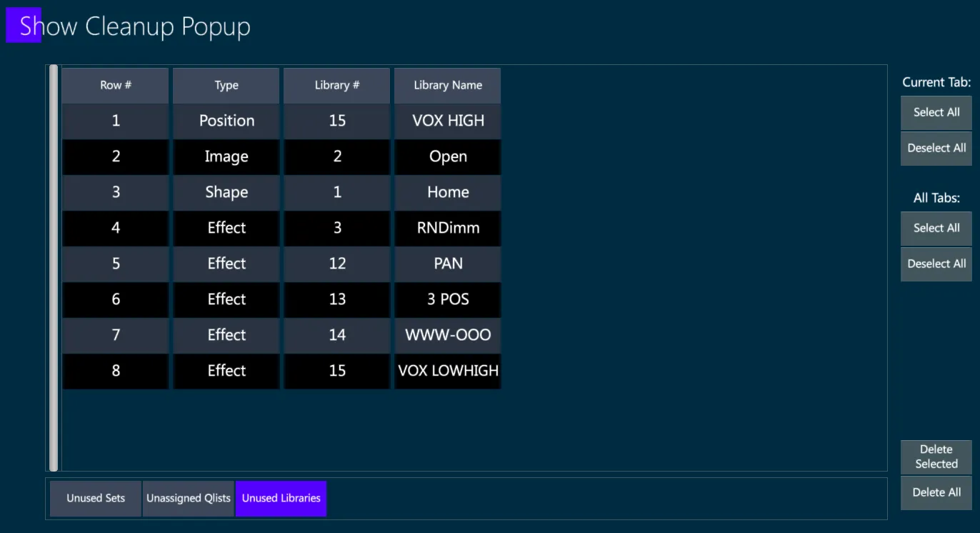Click the Effect type cell in row 8

(x=226, y=371)
